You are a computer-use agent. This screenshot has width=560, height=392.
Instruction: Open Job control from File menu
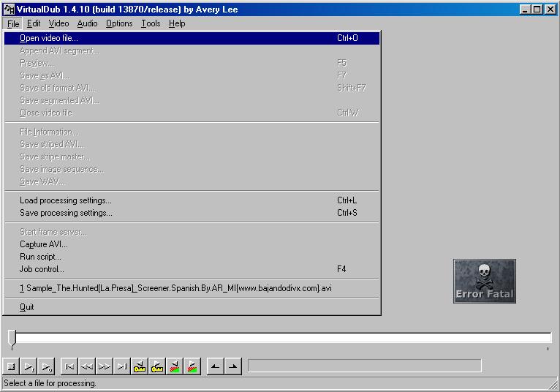tap(192, 269)
